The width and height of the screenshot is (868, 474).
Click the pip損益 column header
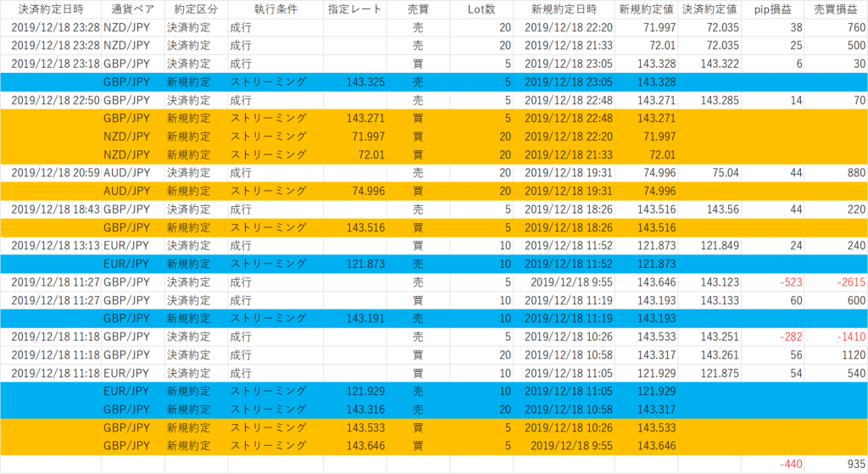click(771, 9)
